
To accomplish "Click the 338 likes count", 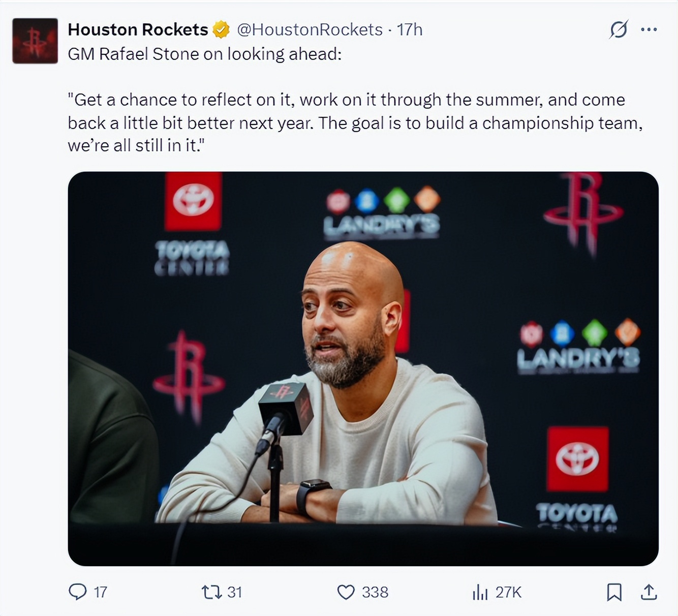I will pyautogui.click(x=375, y=592).
